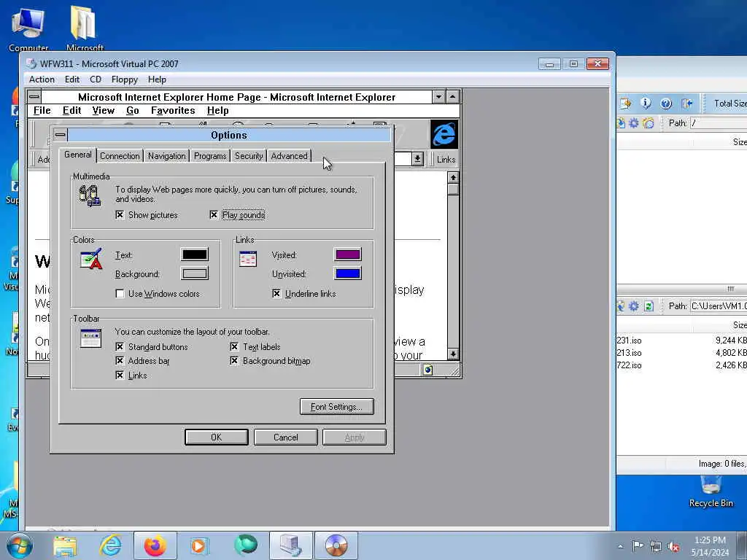Open File Explorer from the taskbar
Viewport: 747px width, 560px height.
click(65, 545)
